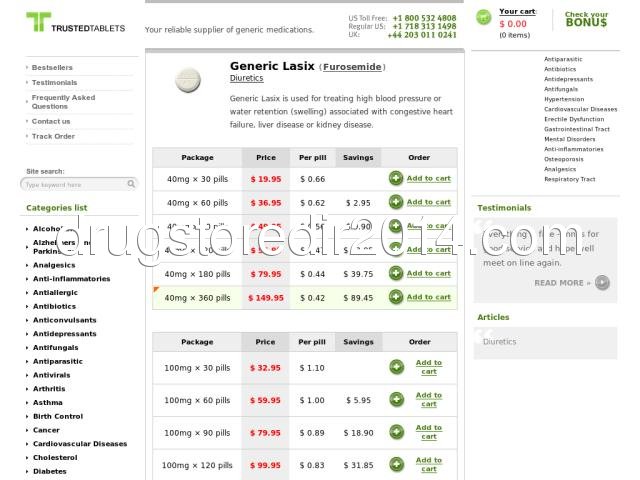Screen dimensions: 640x480
Task: Click the Furosemide link in title
Action: [352, 67]
